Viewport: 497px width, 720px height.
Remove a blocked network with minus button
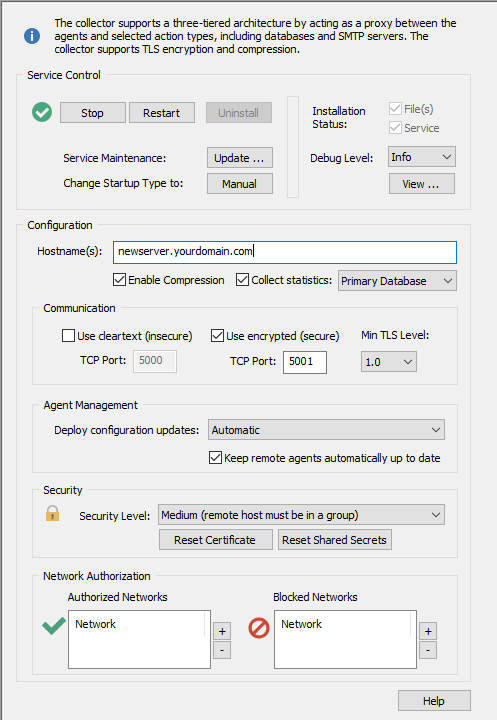[x=428, y=650]
